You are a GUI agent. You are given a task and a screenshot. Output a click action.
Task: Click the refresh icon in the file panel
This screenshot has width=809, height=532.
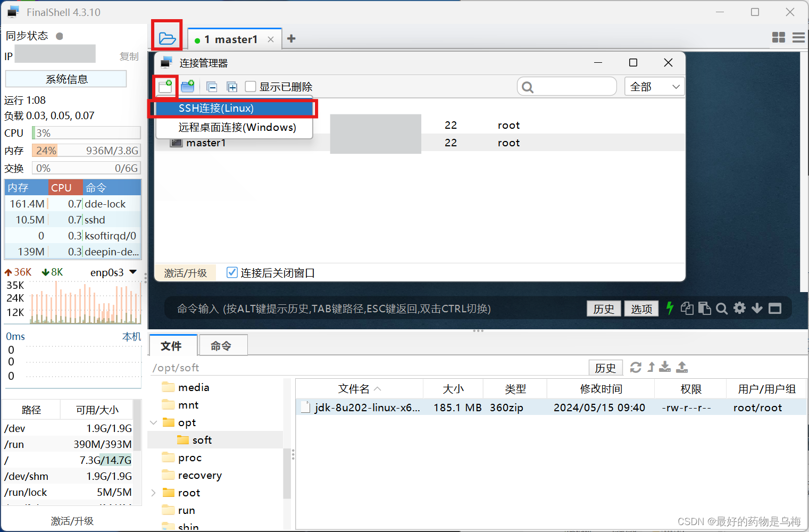[636, 367]
